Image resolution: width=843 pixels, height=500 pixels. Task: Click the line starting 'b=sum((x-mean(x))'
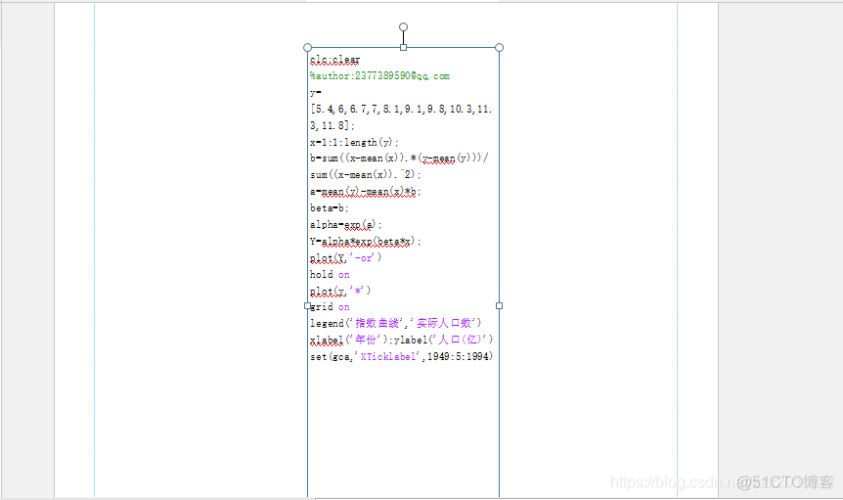pyautogui.click(x=399, y=158)
